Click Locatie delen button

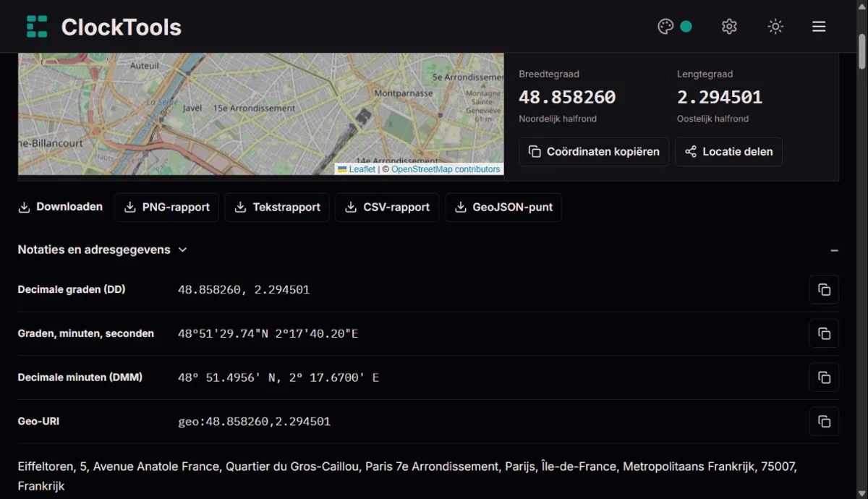tap(728, 152)
